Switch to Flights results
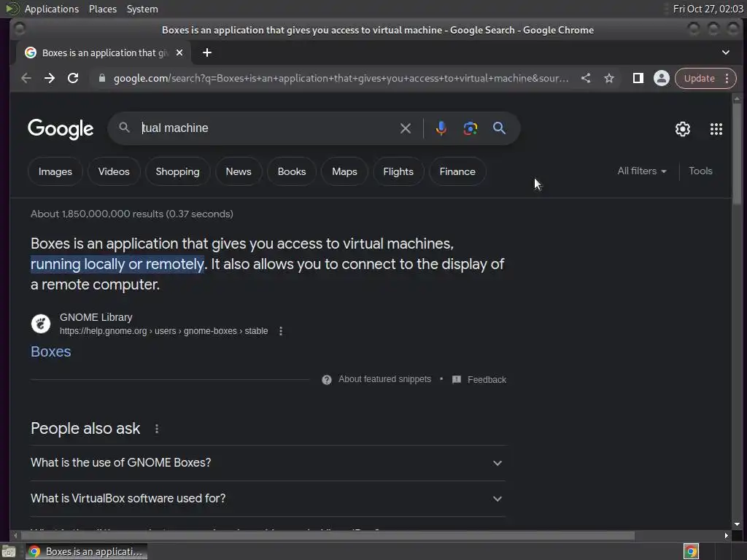Image resolution: width=747 pixels, height=560 pixels. (x=398, y=171)
